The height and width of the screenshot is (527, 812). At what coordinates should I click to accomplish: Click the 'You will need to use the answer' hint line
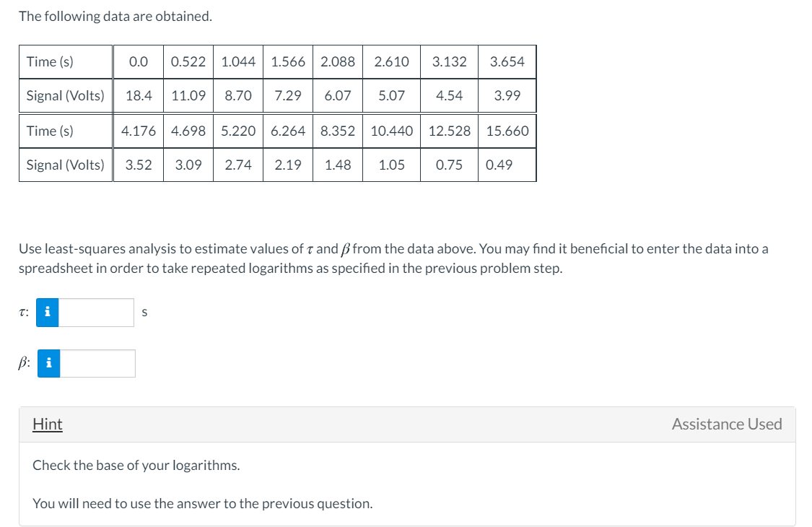tap(203, 504)
